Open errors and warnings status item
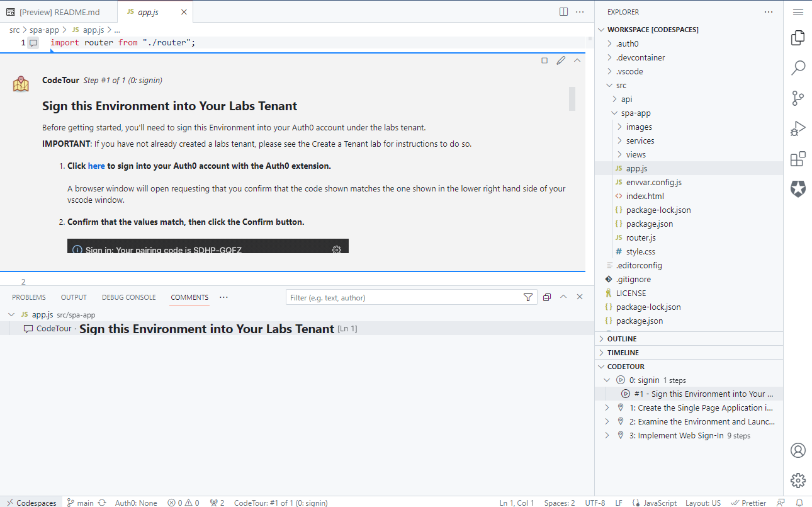Screen dimensions: 812x507 pos(183,503)
